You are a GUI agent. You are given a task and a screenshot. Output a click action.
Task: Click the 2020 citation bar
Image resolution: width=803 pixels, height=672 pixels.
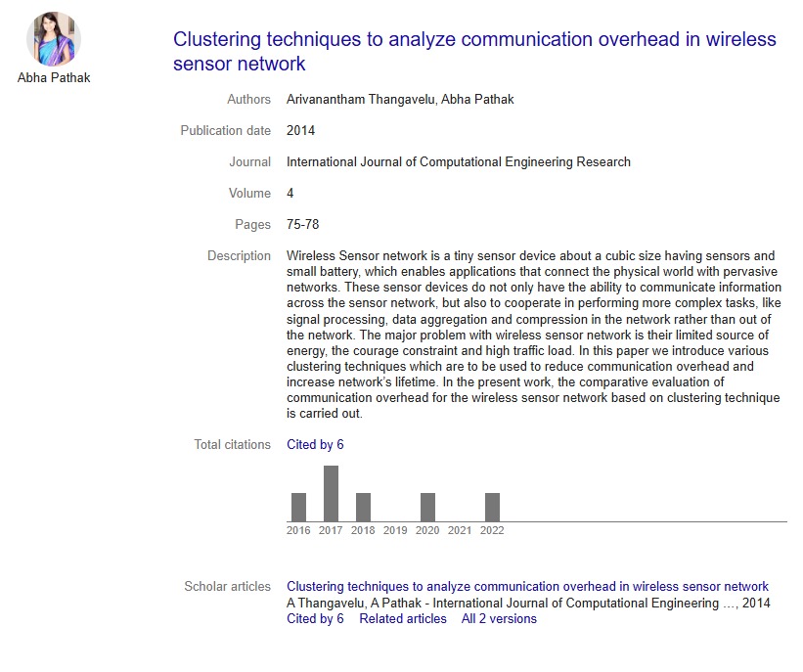(427, 507)
